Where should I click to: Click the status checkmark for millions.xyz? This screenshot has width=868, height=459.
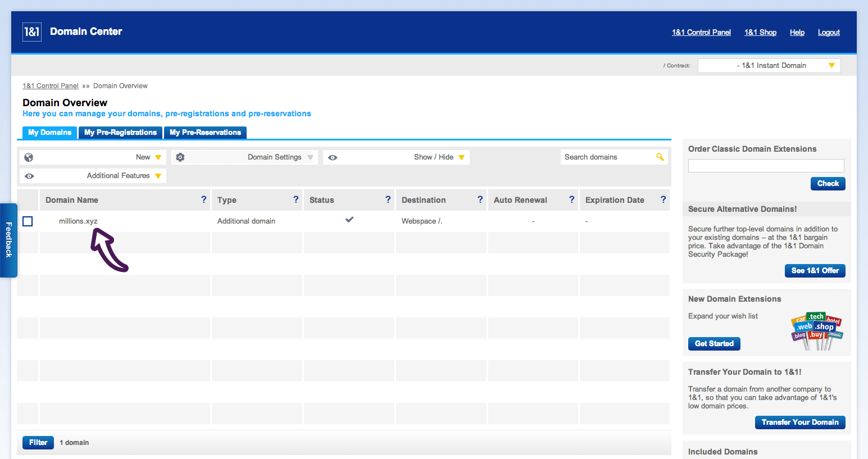[349, 220]
